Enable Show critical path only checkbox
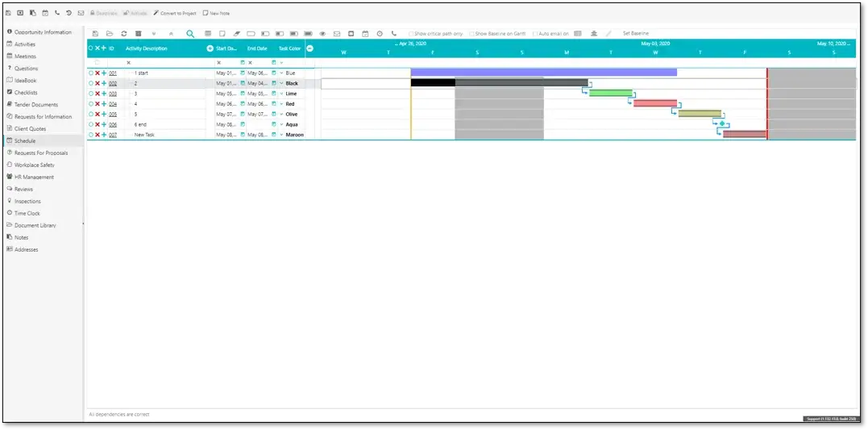This screenshot has width=868, height=430. point(411,34)
